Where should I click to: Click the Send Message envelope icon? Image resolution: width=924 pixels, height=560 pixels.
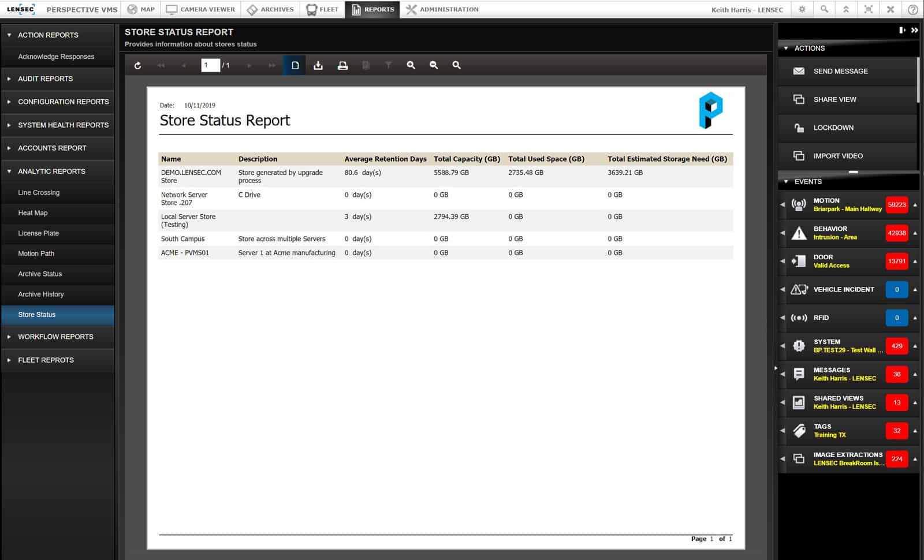(799, 71)
